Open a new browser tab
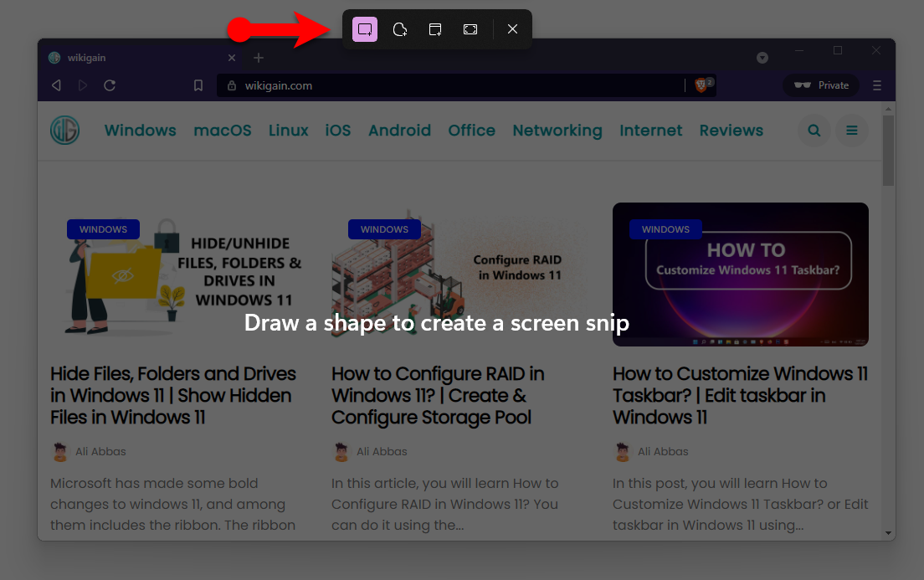The height and width of the screenshot is (580, 924). (259, 58)
